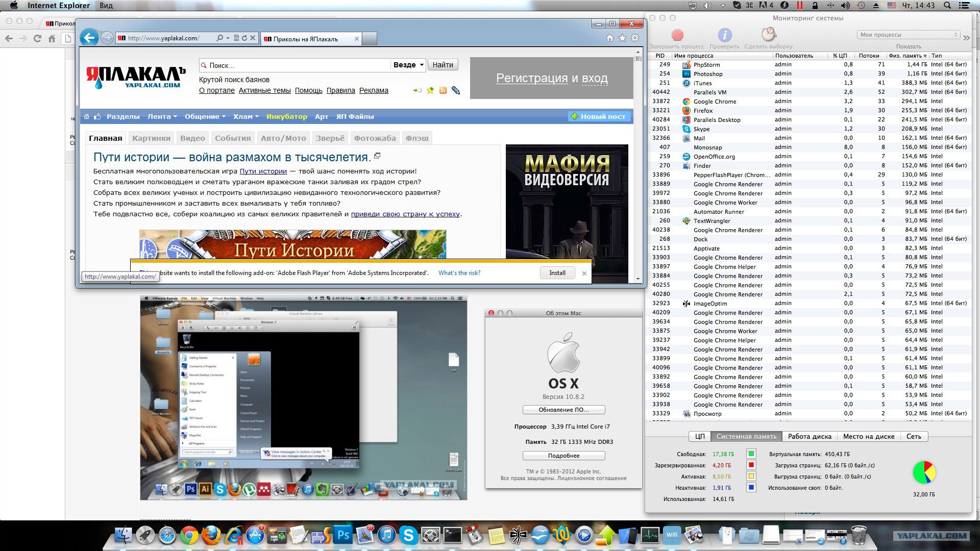Sort processes by the 'Физ. память' column
The height and width of the screenshot is (551, 980).
908,56
